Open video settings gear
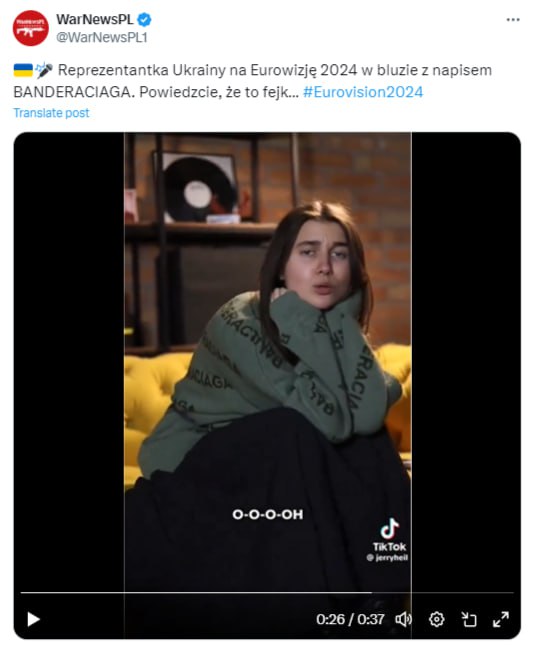The height and width of the screenshot is (646, 534). pos(436,619)
